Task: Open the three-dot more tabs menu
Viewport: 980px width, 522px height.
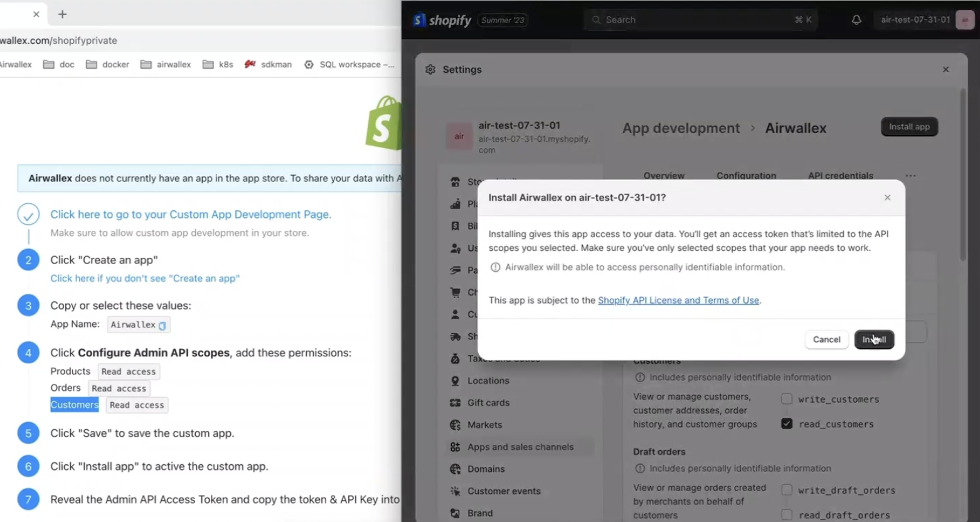Action: click(910, 176)
